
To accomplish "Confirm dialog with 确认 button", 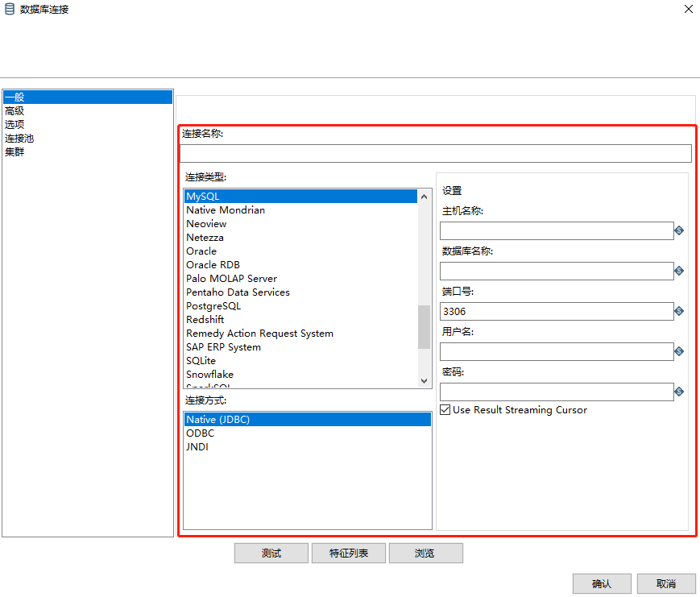I will click(601, 584).
